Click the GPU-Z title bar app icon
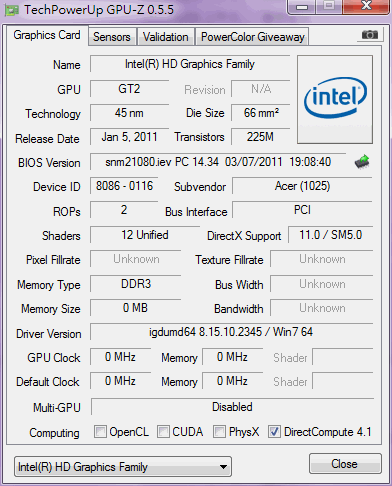 (11, 10)
